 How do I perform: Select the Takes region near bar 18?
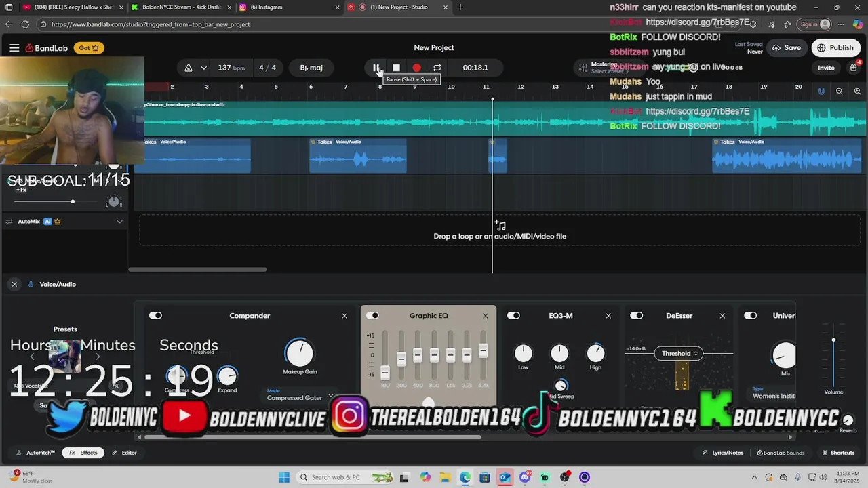click(787, 155)
